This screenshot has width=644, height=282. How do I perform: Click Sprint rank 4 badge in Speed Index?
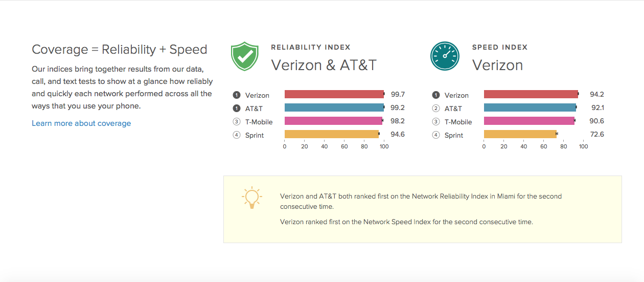[x=435, y=135]
